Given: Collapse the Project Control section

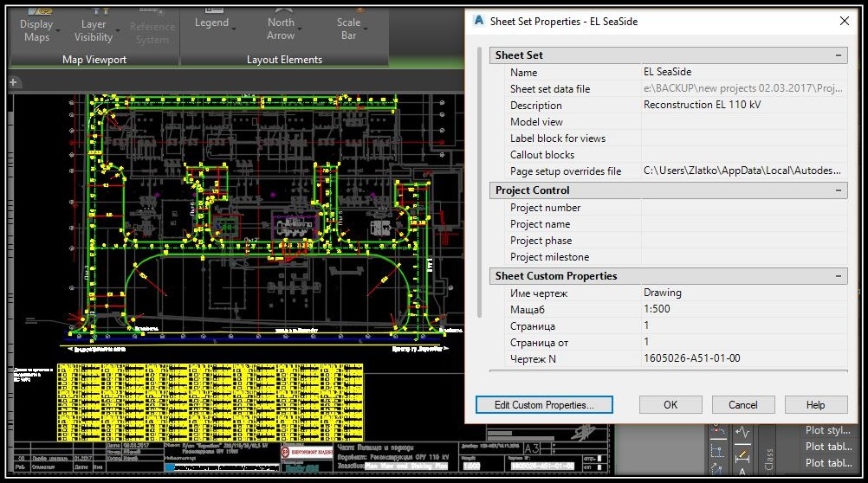Looking at the screenshot, I should 838,190.
